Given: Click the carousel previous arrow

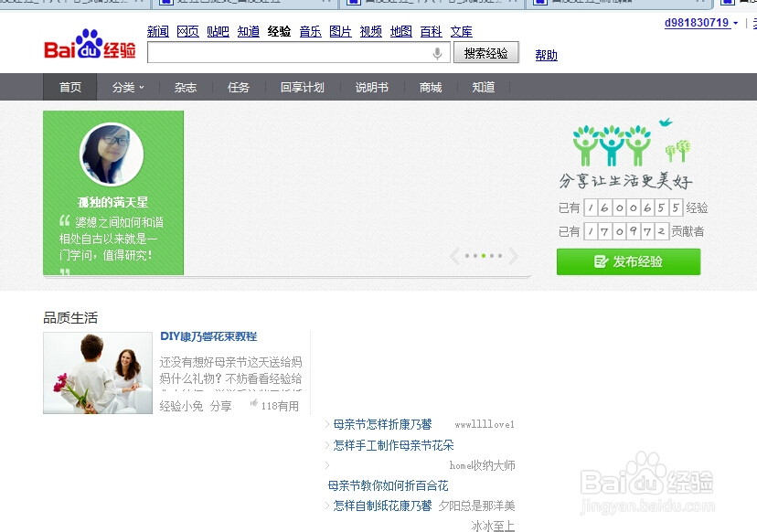Looking at the screenshot, I should click(x=454, y=256).
